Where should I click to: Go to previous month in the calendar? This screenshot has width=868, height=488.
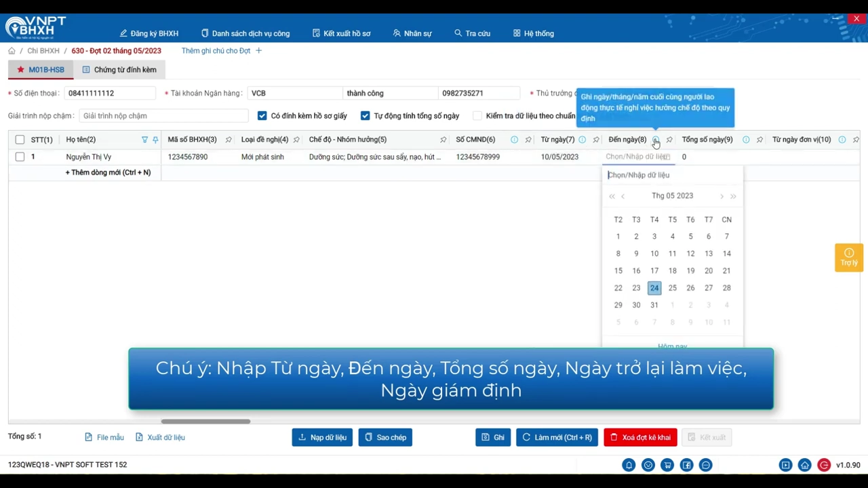tap(623, 197)
